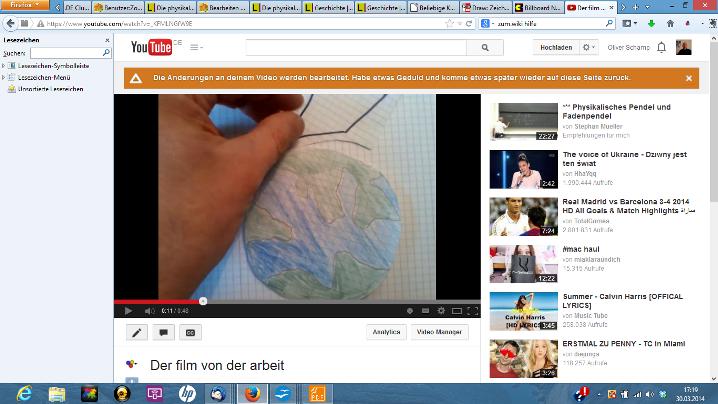Click the pencil edit video icon
718x404 pixels.
pyautogui.click(x=136, y=332)
